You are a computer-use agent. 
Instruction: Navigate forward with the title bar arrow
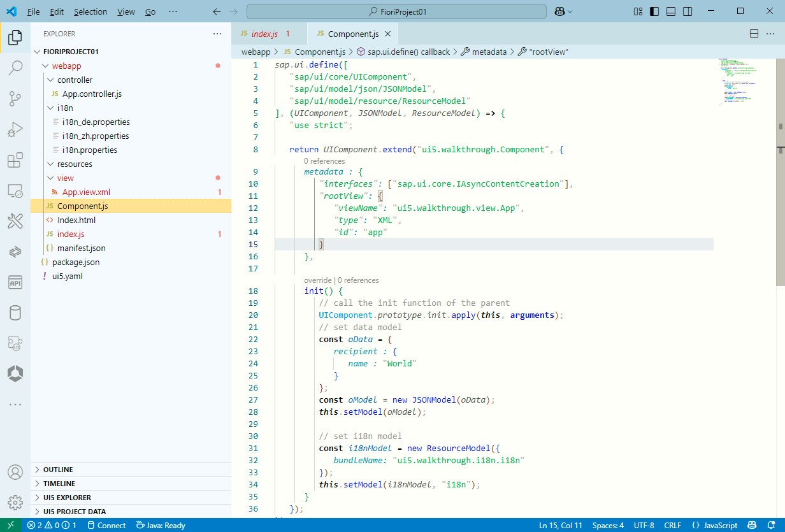233,11
